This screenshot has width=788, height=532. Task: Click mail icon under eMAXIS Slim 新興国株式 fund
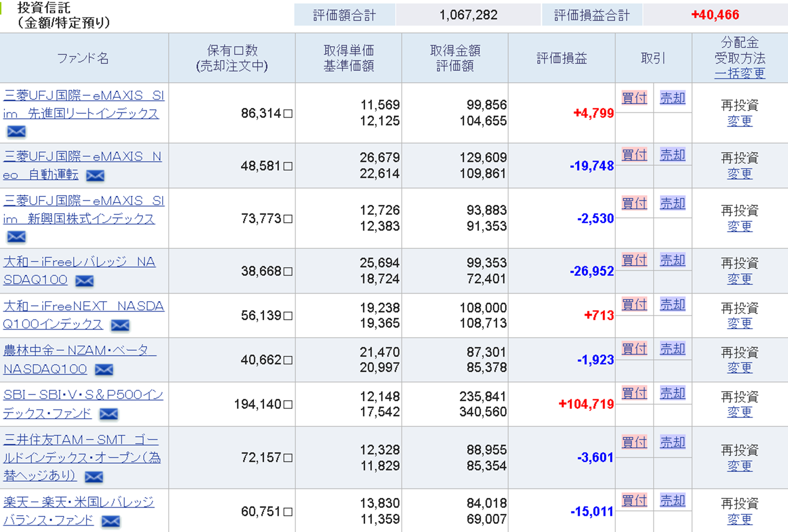pos(16,237)
